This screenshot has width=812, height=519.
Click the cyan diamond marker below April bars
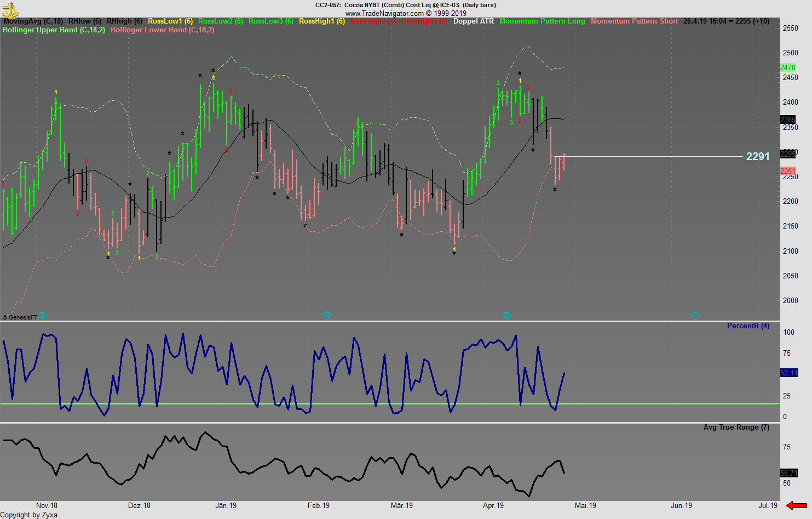506,315
